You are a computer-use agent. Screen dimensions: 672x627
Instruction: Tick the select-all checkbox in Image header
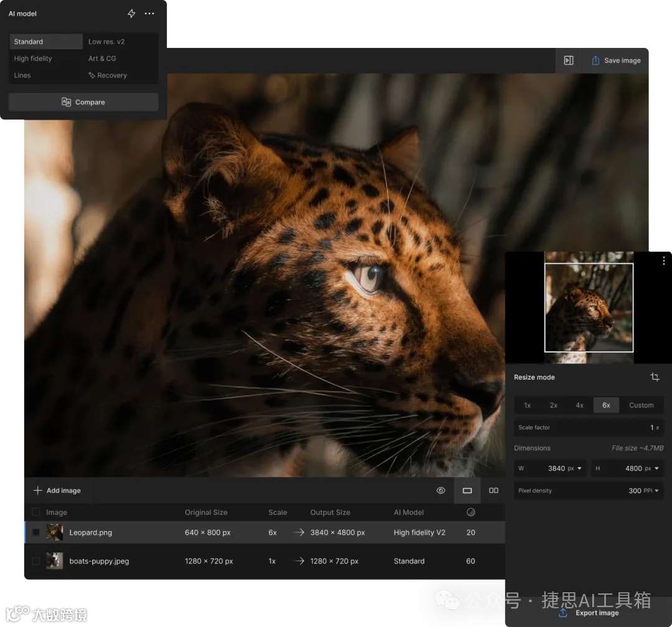tap(36, 512)
